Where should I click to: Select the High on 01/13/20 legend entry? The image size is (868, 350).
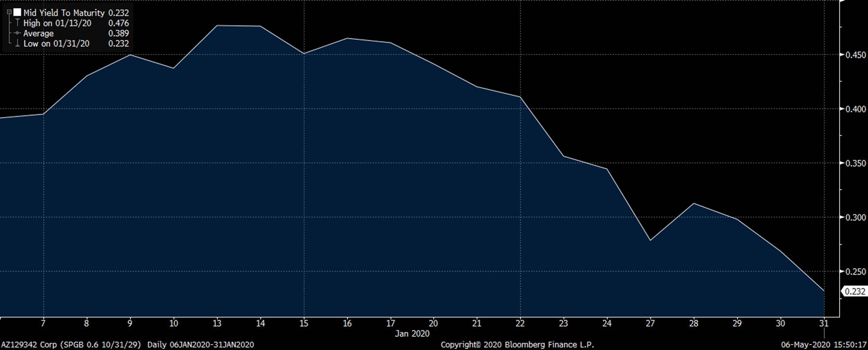coord(57,23)
